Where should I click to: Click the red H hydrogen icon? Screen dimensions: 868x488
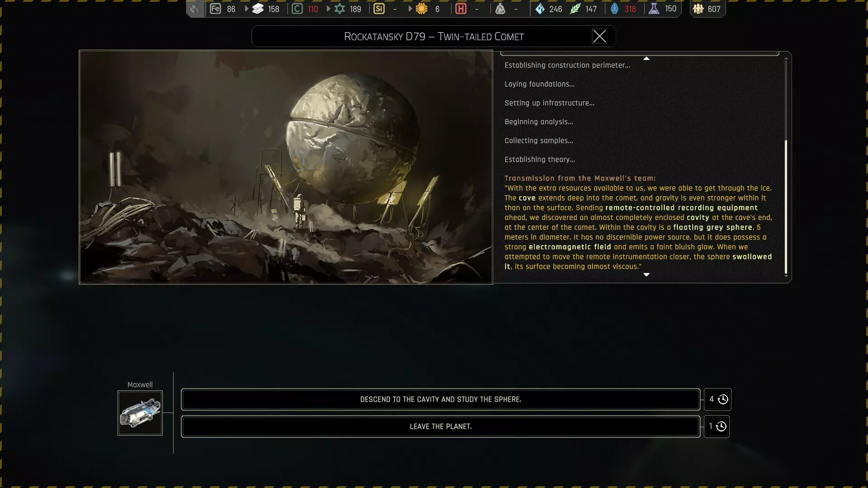pos(461,9)
